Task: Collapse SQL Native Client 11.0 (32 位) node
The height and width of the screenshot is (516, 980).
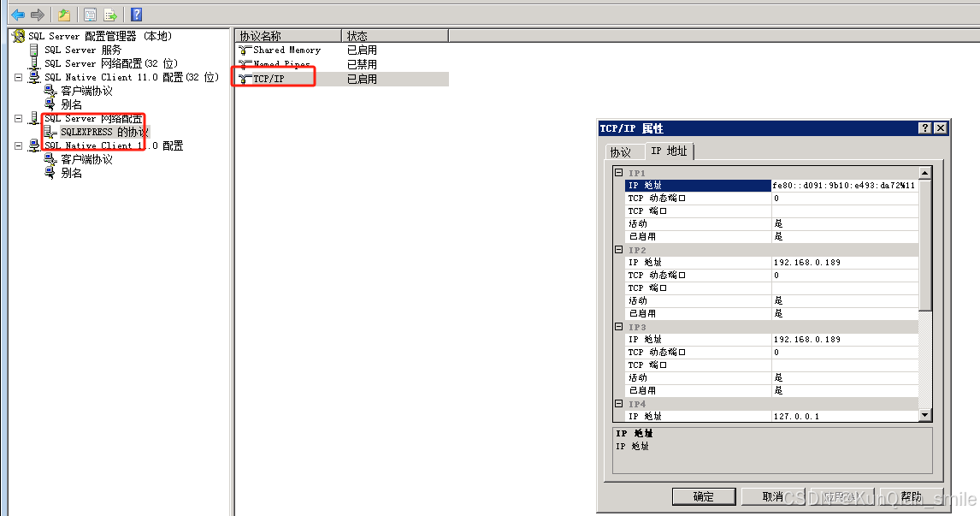Action: (18, 78)
